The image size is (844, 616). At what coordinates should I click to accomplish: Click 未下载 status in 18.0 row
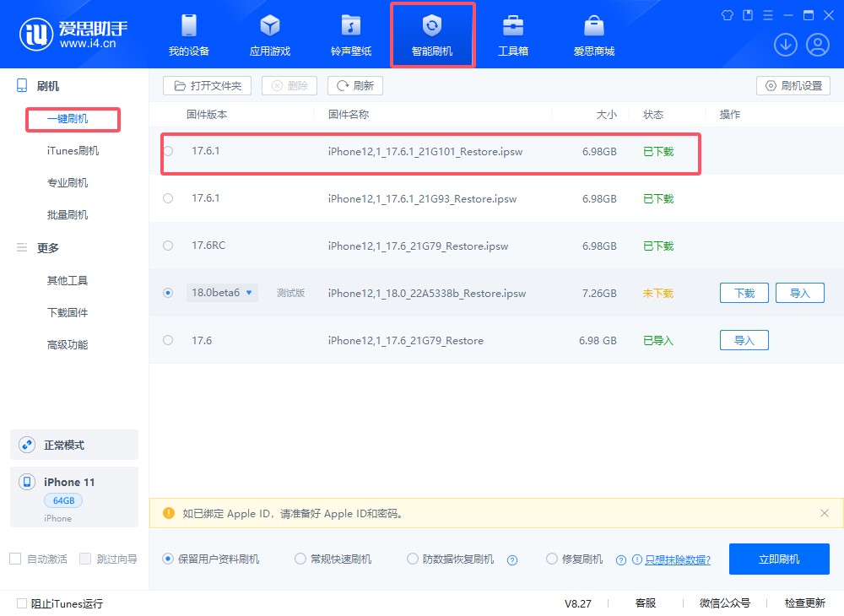pos(658,293)
